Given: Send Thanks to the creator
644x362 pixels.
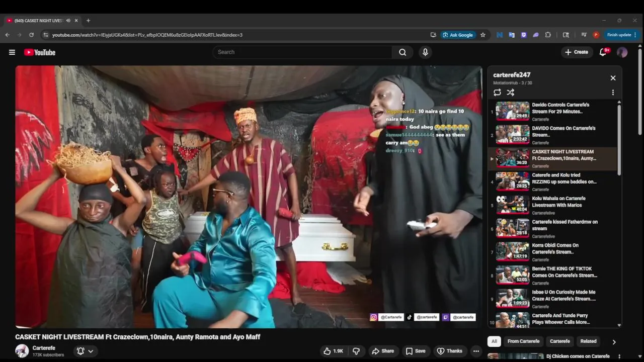Looking at the screenshot, I should click(449, 351).
